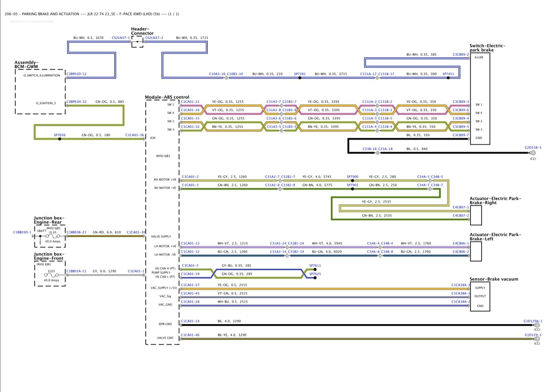
Task: Click the C3CB09-2 connector label
Action: point(461,54)
